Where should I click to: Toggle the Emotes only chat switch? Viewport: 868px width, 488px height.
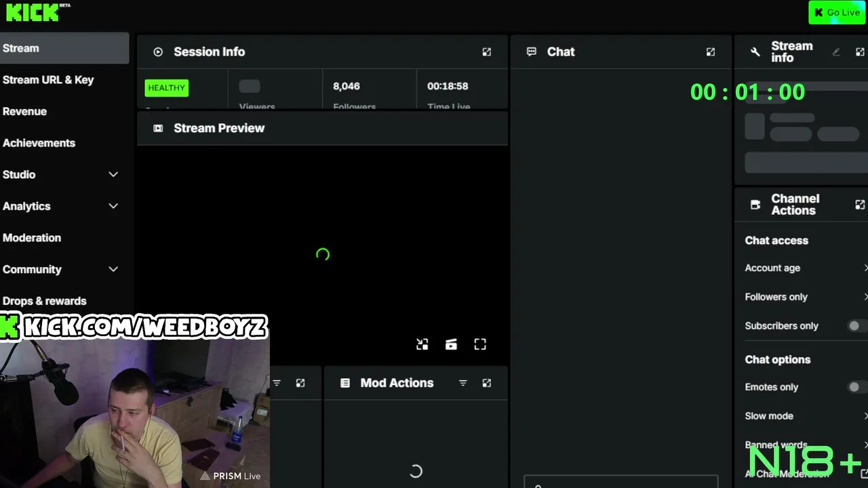click(857, 387)
